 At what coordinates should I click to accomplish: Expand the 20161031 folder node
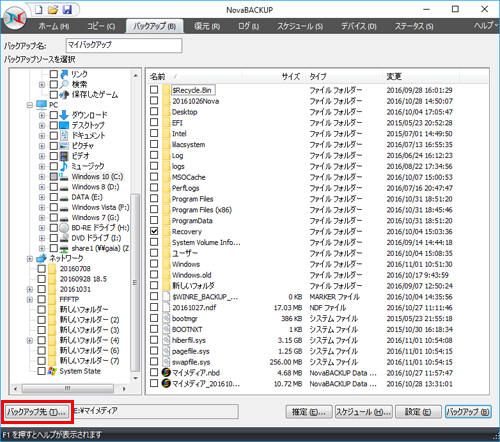[x=30, y=289]
